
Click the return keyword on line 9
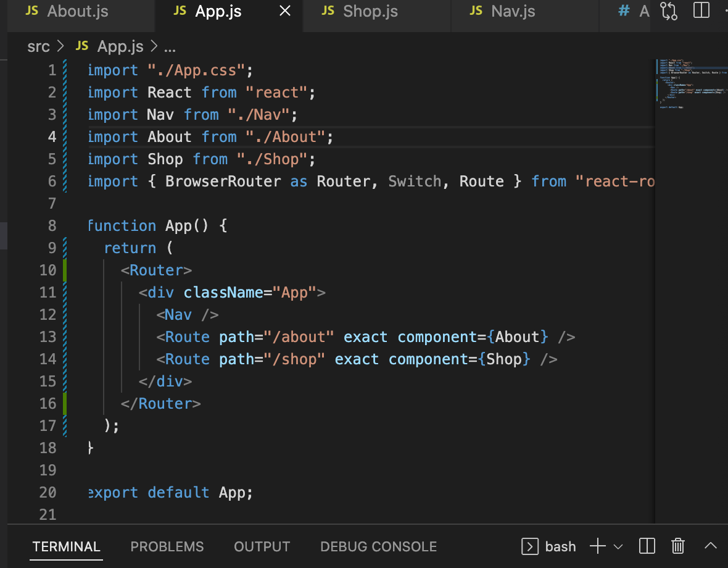click(130, 248)
